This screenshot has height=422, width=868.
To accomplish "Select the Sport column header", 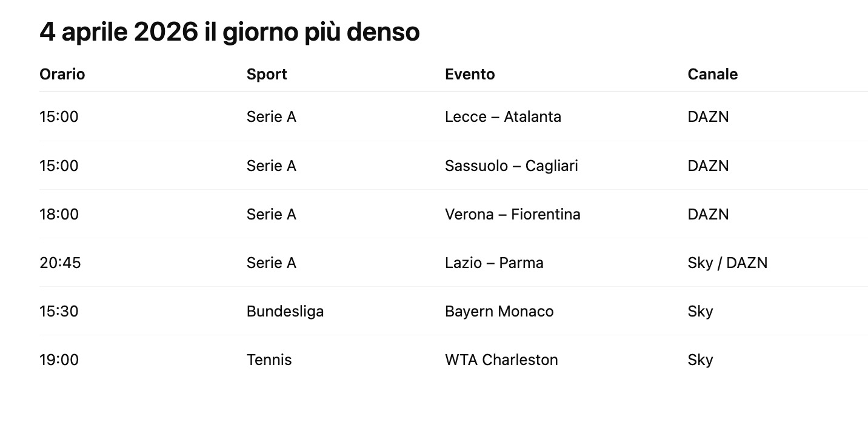I will [267, 74].
